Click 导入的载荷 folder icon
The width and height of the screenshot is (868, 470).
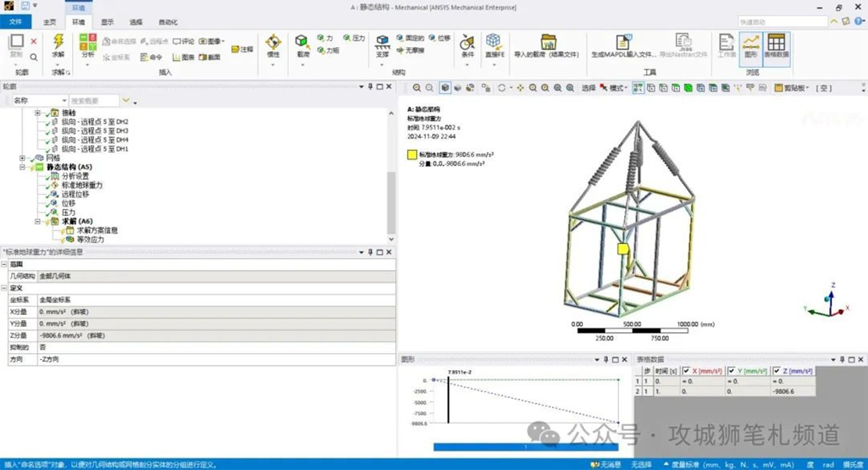pos(548,44)
